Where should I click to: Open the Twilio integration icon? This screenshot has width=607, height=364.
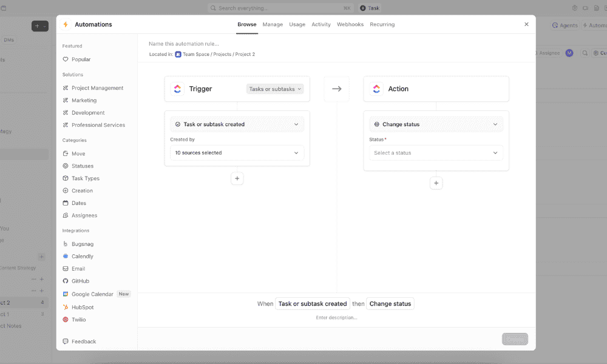pyautogui.click(x=66, y=320)
